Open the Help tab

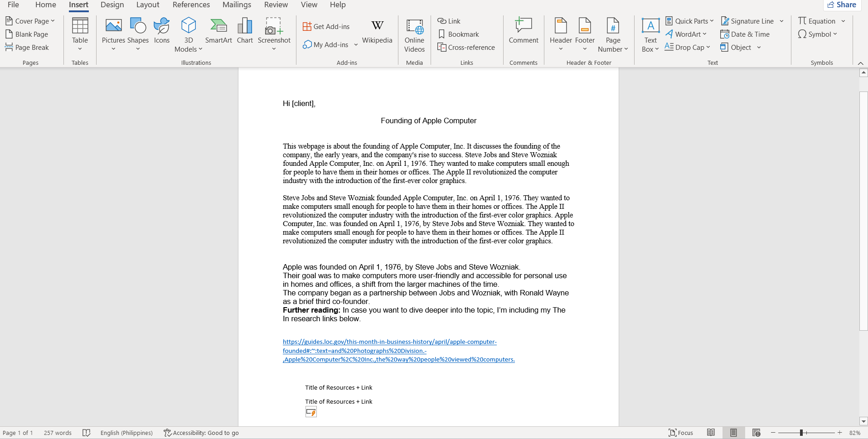tap(338, 5)
